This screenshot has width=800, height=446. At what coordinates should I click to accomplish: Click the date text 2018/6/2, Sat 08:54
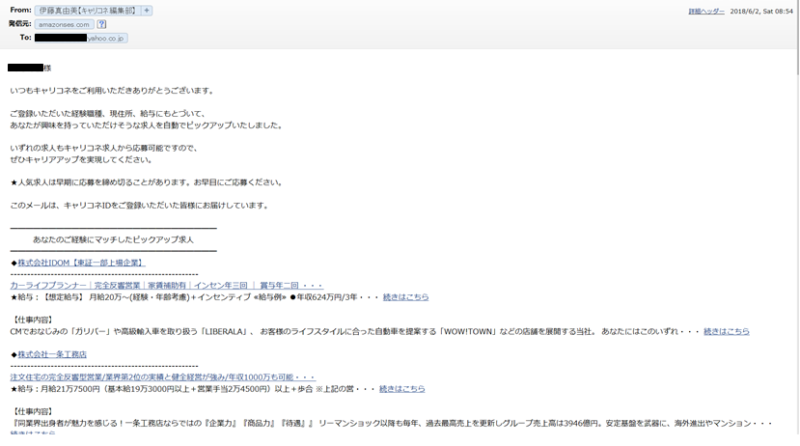[761, 11]
